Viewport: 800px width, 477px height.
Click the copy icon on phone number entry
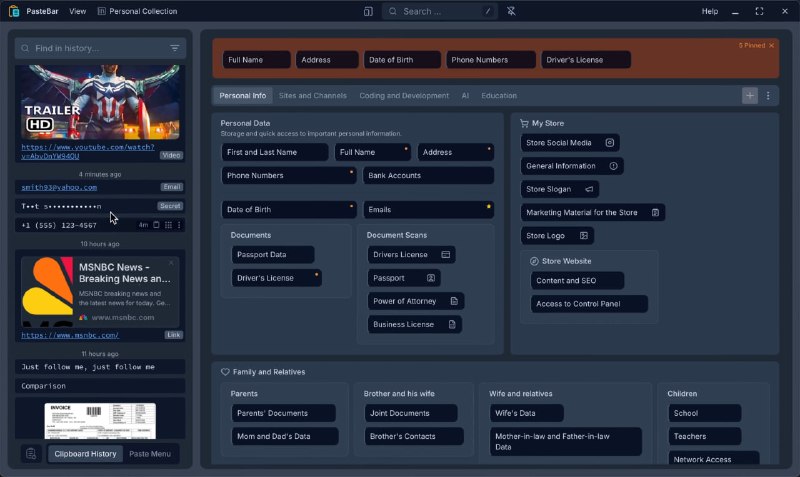[157, 225]
